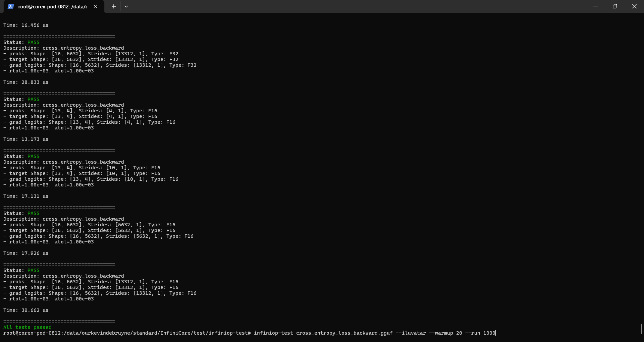The height and width of the screenshot is (342, 644).
Task: Click 'Time: 13.173 us' text
Action: (x=26, y=139)
